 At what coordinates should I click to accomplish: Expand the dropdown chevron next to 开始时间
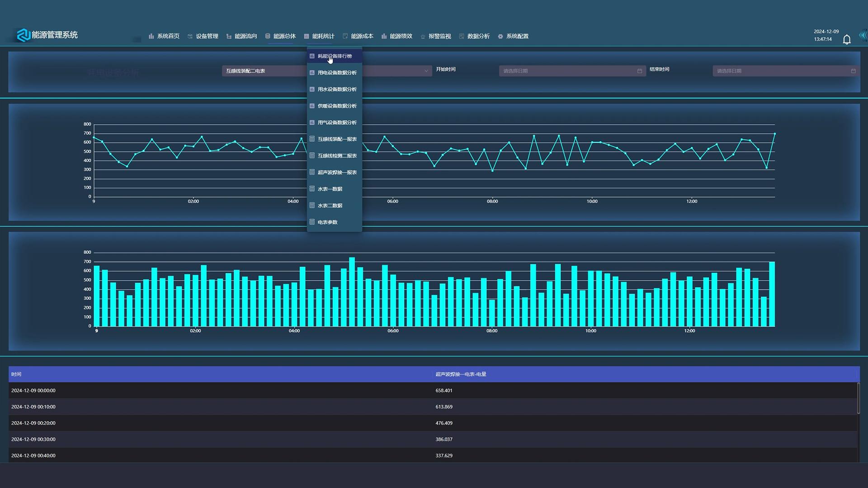(426, 71)
